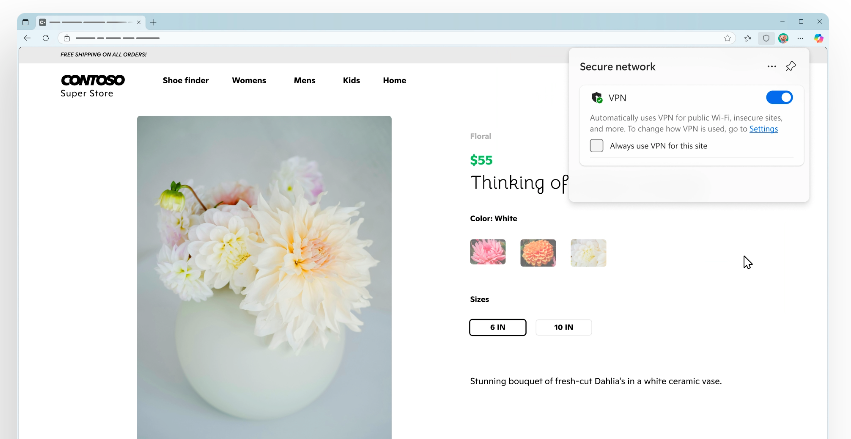Open the Settings link in the VPN panel
Screen dimensions: 851x439
point(763,129)
